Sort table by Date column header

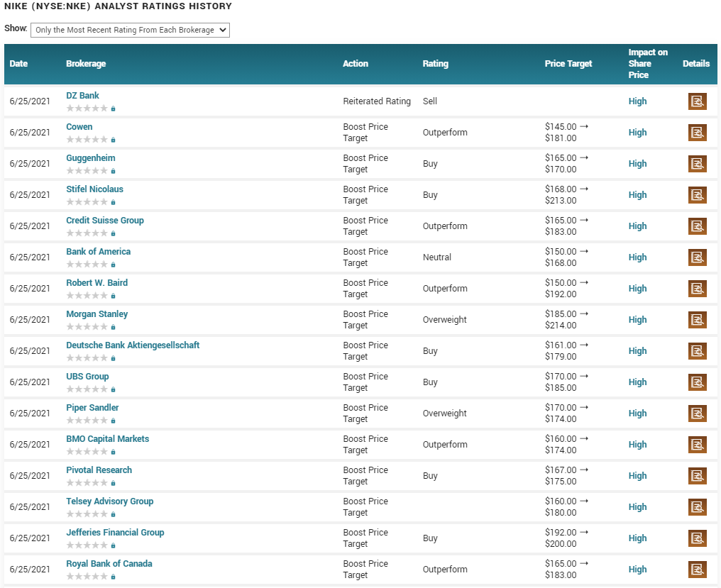(19, 64)
